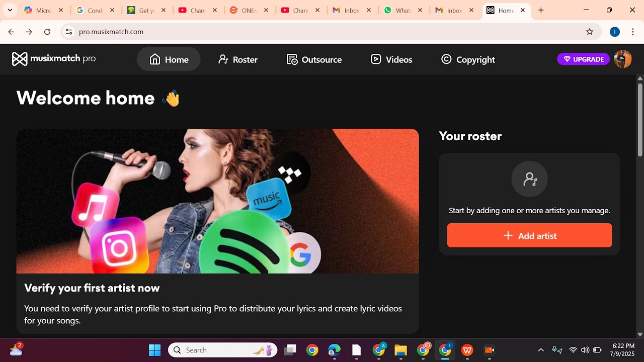The image size is (644, 362).
Task: Click the taskbar Search box
Action: (x=223, y=350)
